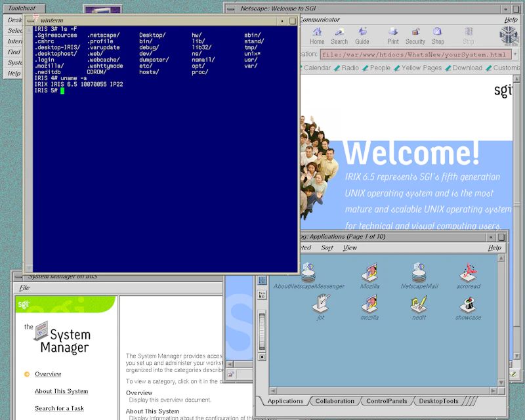Image resolution: width=525 pixels, height=420 pixels.
Task: Open the Search for a Task link
Action: pyautogui.click(x=59, y=408)
